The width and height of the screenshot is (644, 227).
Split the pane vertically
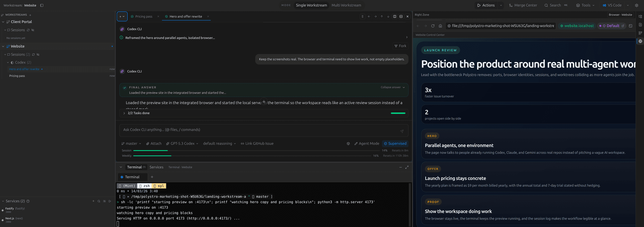click(x=395, y=16)
